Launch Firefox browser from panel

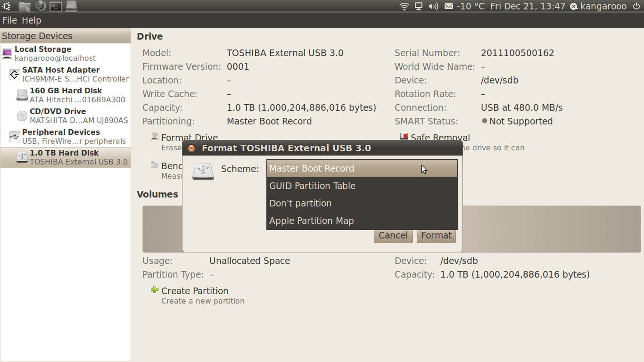tap(41, 6)
